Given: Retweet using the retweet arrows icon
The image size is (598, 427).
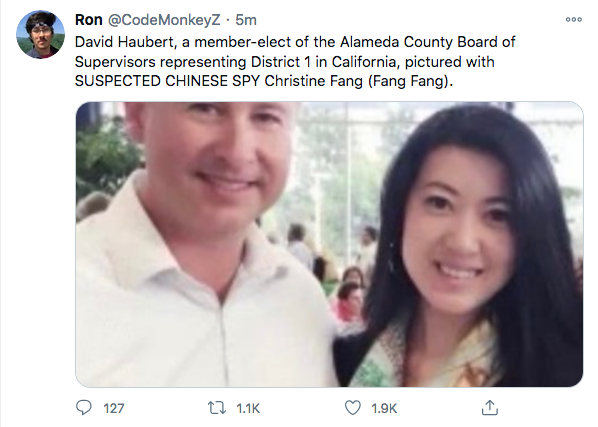Looking at the screenshot, I should [216, 408].
